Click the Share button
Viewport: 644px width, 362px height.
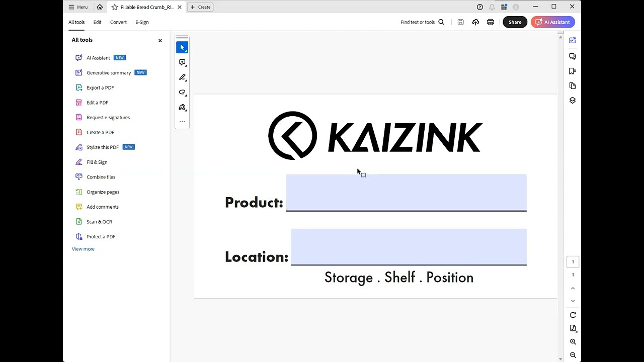[515, 22]
